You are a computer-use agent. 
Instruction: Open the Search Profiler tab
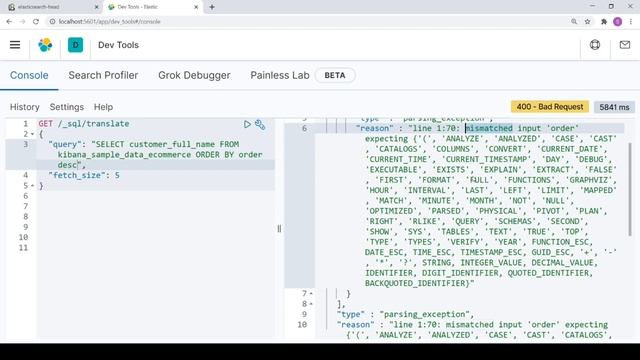coord(103,76)
